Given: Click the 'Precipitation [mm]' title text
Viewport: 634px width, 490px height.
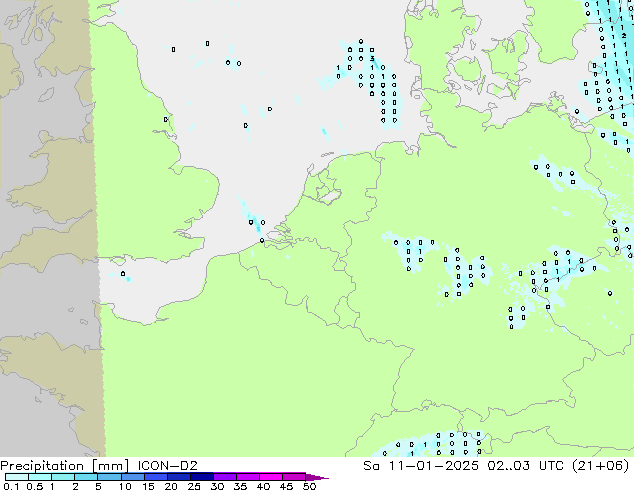Looking at the screenshot, I should pyautogui.click(x=64, y=466).
